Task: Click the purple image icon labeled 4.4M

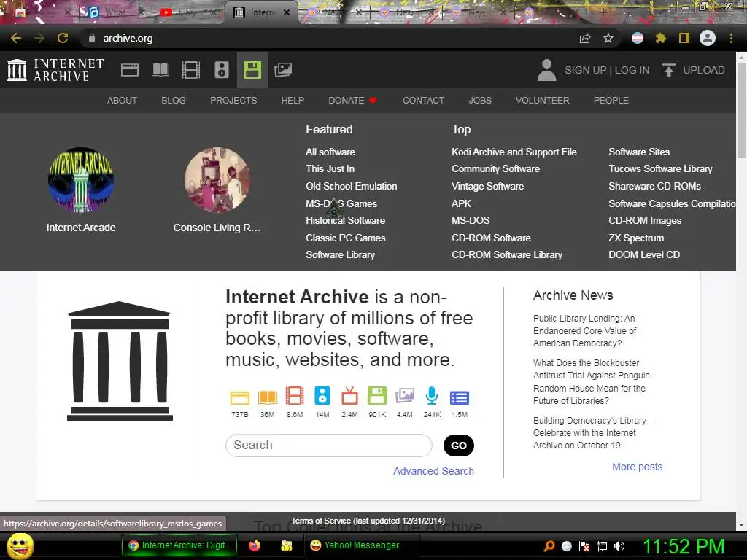Action: click(404, 396)
